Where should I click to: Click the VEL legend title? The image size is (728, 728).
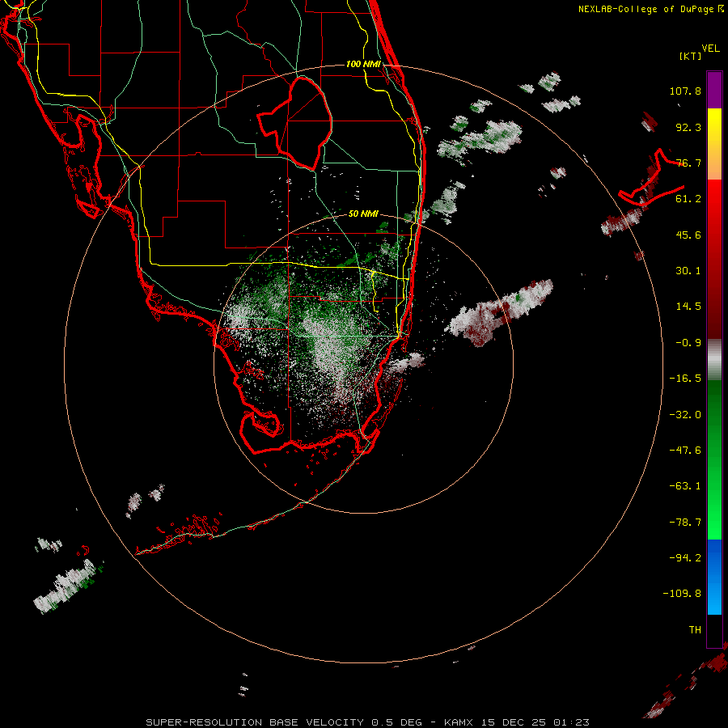(x=710, y=49)
